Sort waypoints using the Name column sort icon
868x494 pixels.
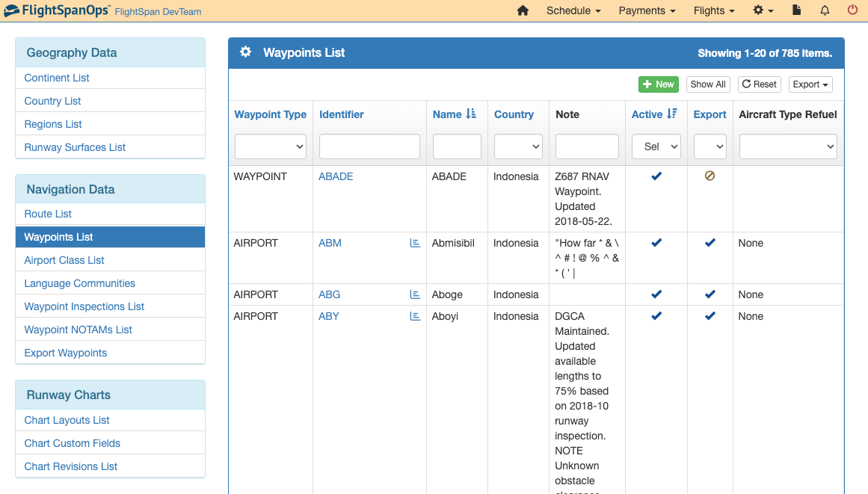[471, 114]
